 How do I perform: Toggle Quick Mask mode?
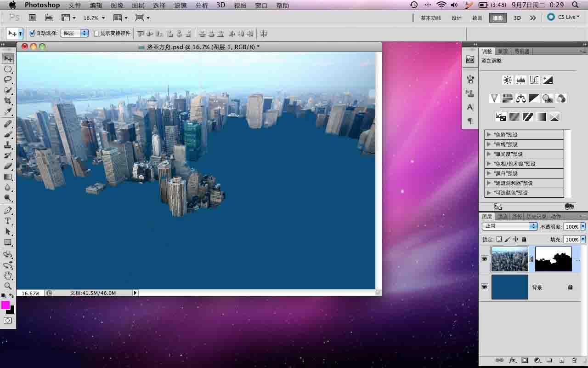8,320
